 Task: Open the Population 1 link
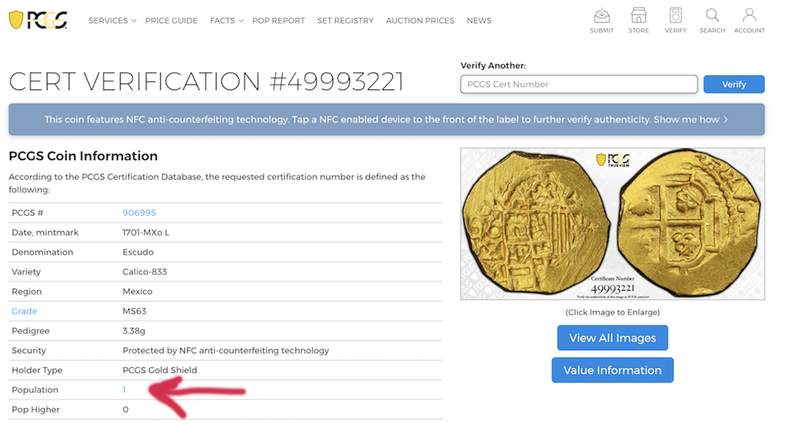pos(124,390)
